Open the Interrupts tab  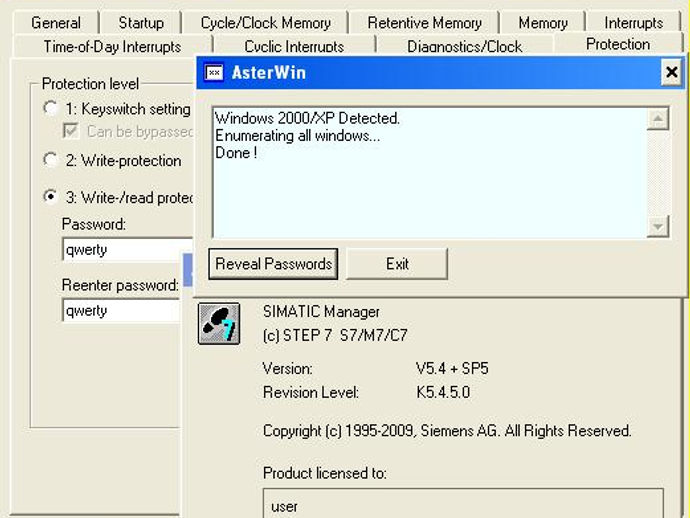click(633, 22)
